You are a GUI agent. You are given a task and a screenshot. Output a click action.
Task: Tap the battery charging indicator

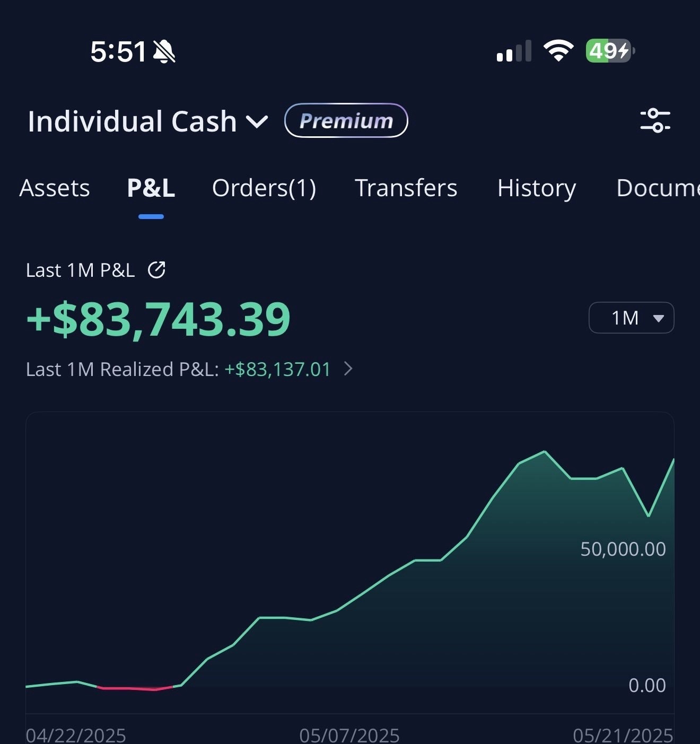pos(608,50)
